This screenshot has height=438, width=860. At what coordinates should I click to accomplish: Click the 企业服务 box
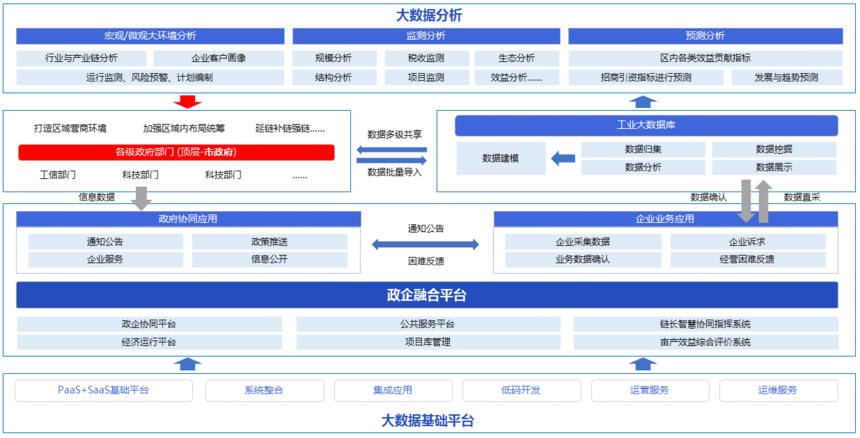click(x=105, y=259)
